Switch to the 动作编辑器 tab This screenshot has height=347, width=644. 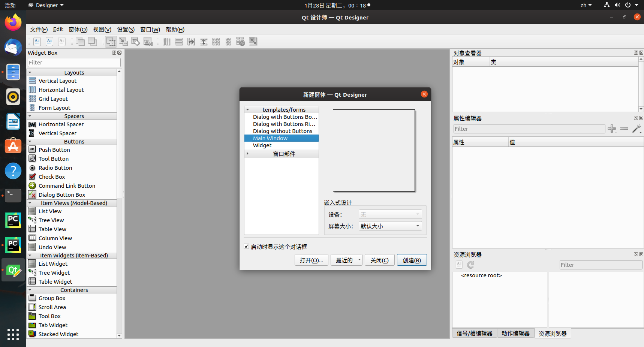(x=516, y=334)
